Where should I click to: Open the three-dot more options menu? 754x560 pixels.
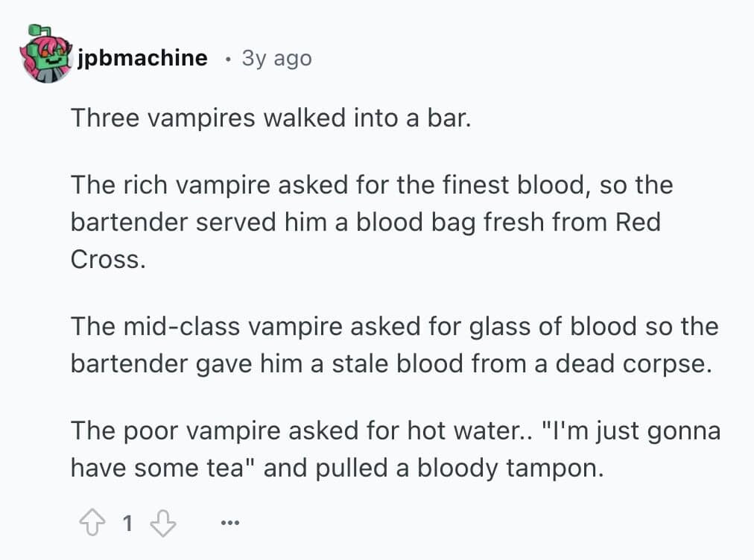[231, 525]
